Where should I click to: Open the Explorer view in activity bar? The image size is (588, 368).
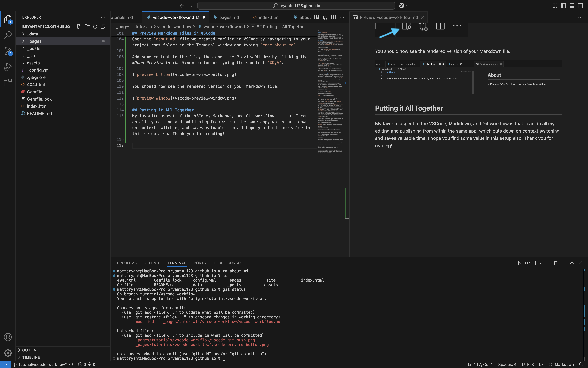(x=8, y=20)
